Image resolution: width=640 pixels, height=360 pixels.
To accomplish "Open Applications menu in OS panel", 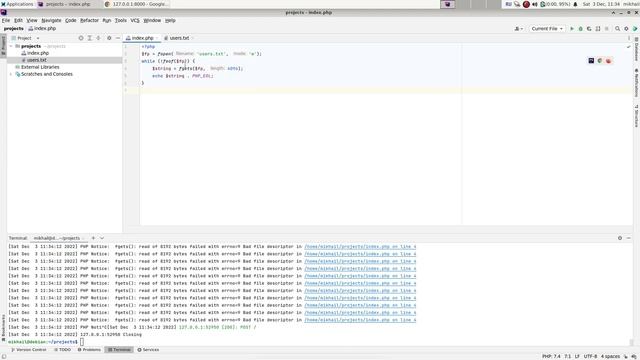I will click(17, 4).
